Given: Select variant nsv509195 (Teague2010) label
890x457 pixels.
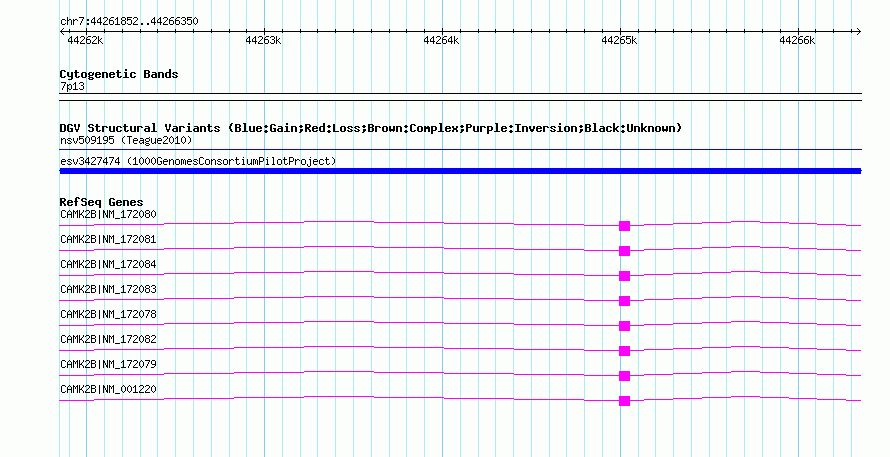Looking at the screenshot, I should coord(126,140).
